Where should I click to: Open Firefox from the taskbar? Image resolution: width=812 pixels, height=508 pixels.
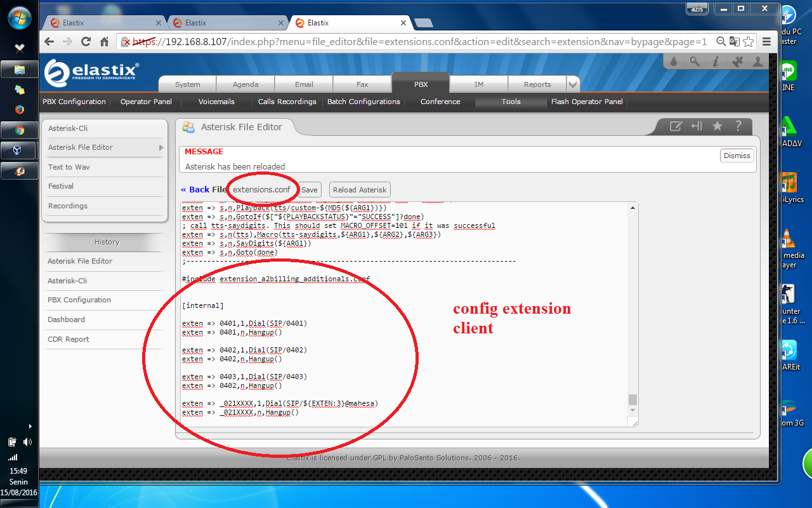(20, 109)
